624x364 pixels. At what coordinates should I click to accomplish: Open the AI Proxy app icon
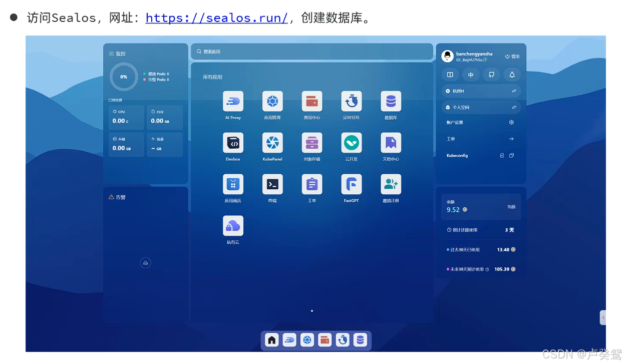pos(233,101)
